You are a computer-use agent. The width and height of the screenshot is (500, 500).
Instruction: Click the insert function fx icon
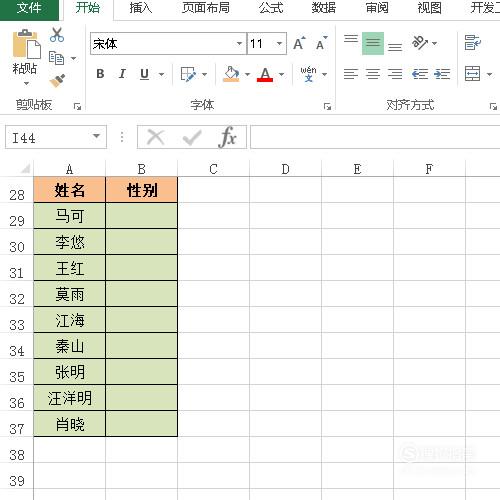point(228,137)
